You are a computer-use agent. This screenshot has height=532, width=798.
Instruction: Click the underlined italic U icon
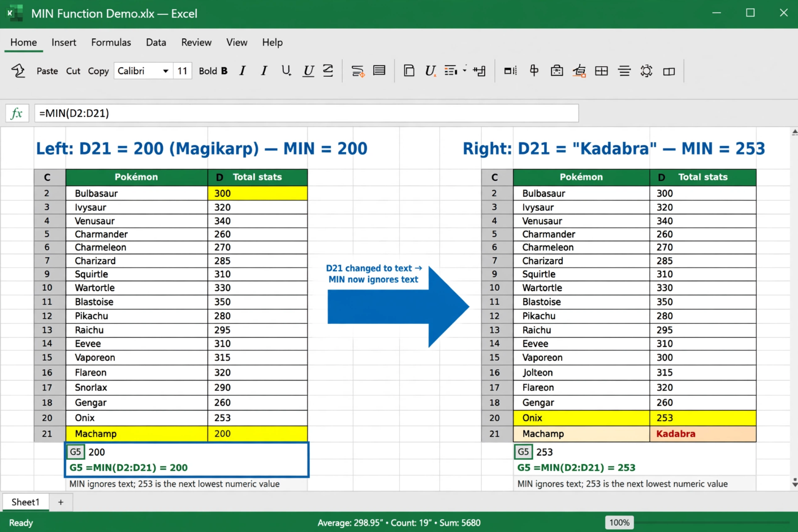[x=308, y=71]
